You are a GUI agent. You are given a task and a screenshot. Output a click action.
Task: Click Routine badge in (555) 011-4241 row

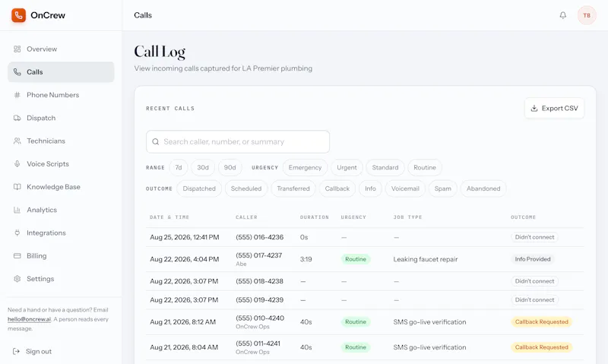coord(356,347)
